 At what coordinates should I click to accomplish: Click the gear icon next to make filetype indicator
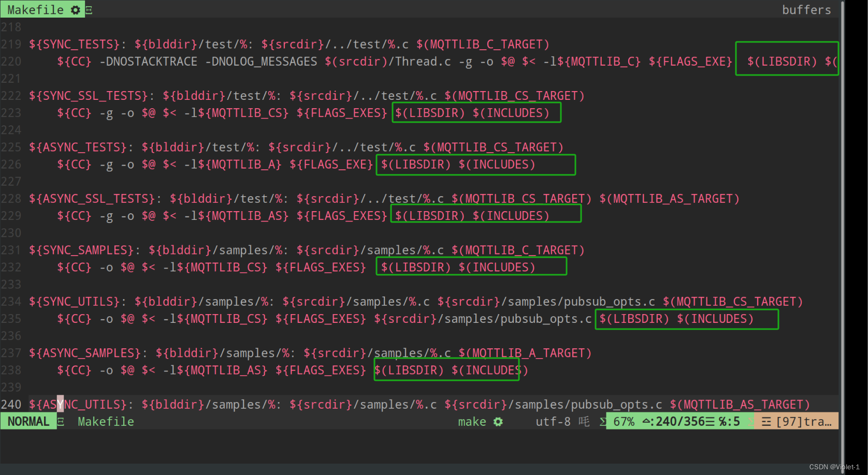coord(498,422)
